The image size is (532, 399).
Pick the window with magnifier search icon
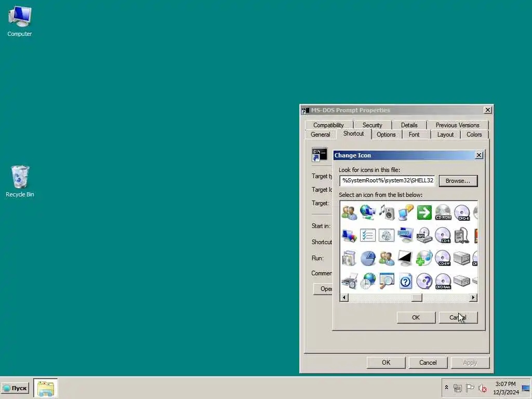(x=387, y=281)
